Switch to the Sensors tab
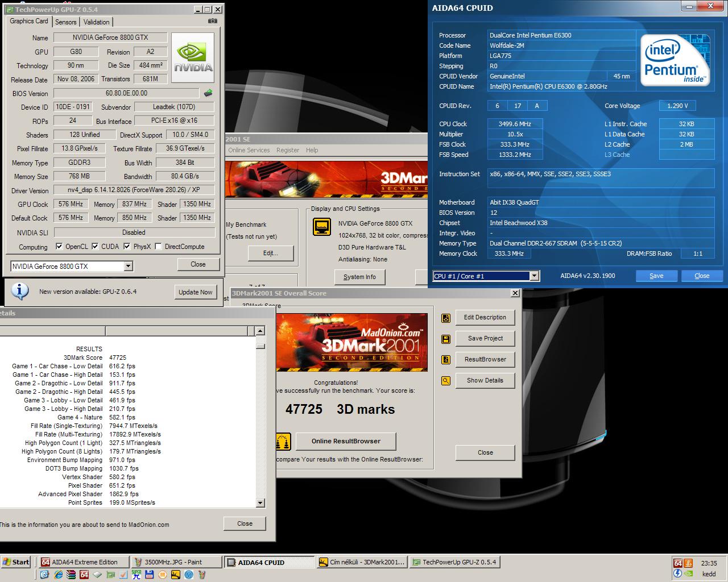 point(66,22)
